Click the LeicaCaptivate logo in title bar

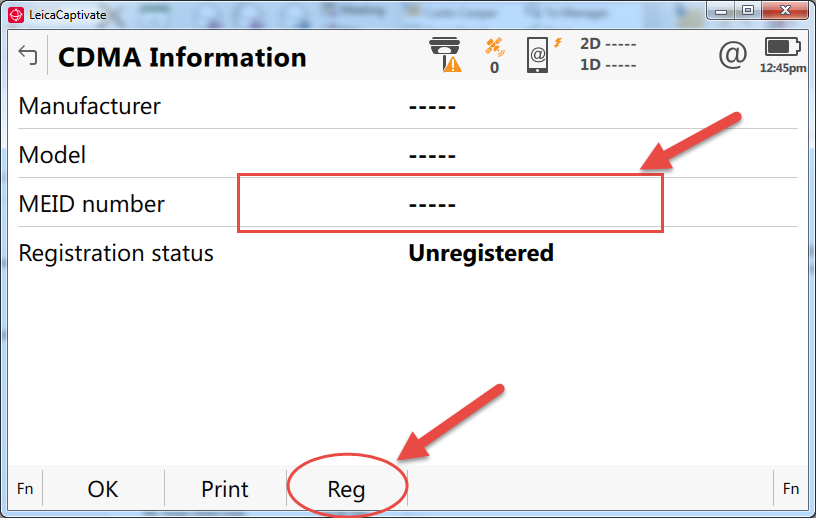[15, 15]
